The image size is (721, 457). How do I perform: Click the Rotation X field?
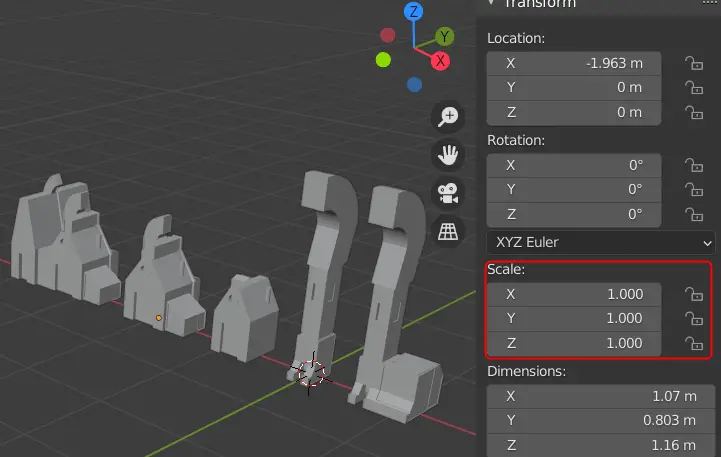coord(574,166)
